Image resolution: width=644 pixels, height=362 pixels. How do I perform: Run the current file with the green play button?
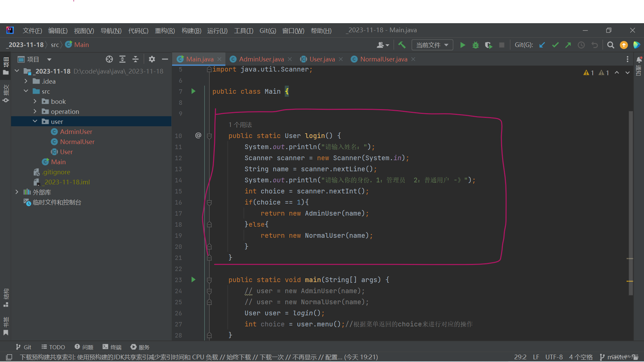tap(463, 45)
